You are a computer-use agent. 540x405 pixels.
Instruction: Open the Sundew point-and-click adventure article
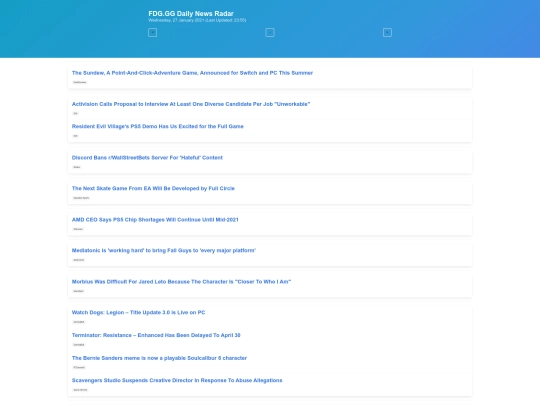tap(192, 73)
